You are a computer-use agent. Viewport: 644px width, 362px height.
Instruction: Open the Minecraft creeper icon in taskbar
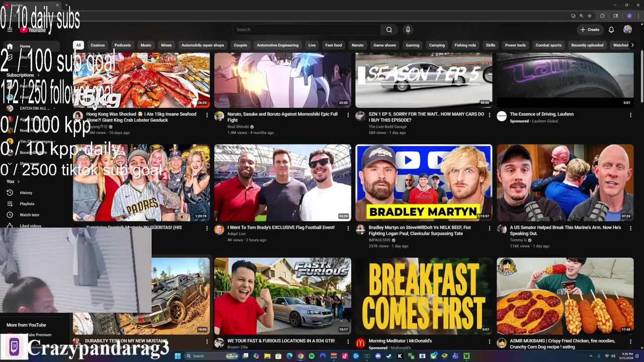466,356
